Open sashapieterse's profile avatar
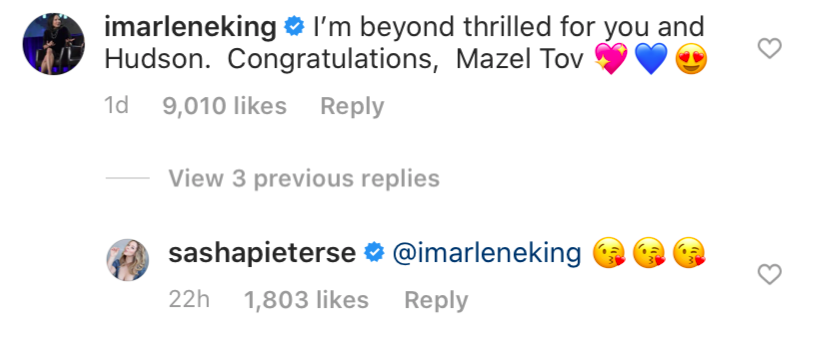The width and height of the screenshot is (823, 360). coord(128,259)
